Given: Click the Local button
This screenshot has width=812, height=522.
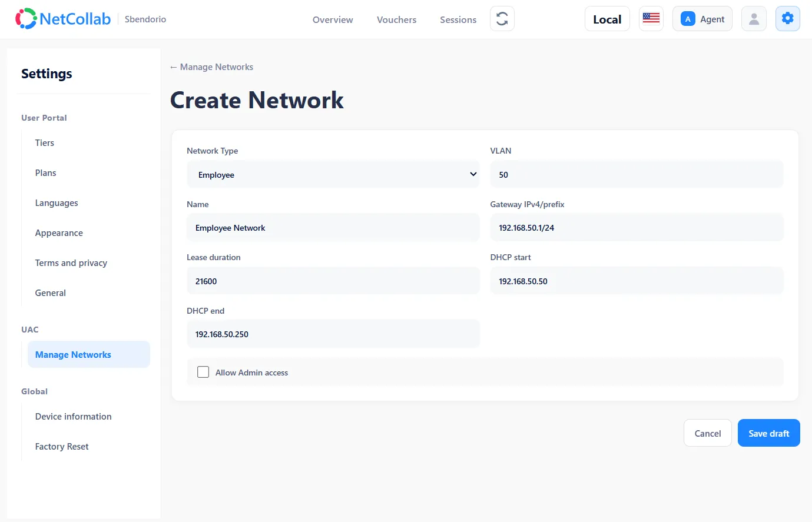Looking at the screenshot, I should tap(607, 19).
